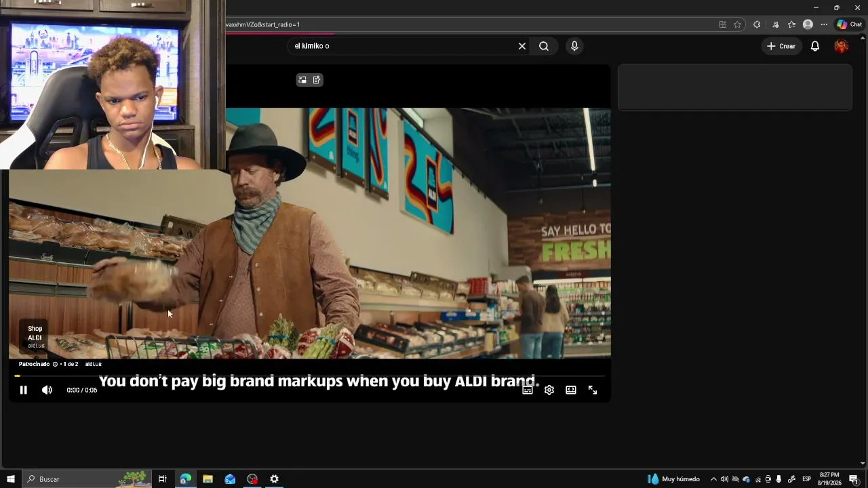
Task: Click the page scrollbar down arrow
Action: pos(863,464)
